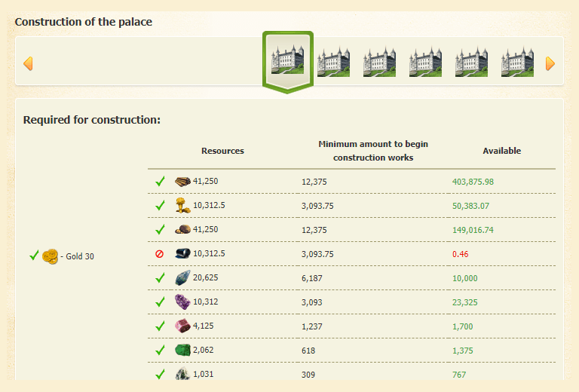Click the check mark in the 1,031 row
Image resolution: width=579 pixels, height=392 pixels.
point(160,374)
